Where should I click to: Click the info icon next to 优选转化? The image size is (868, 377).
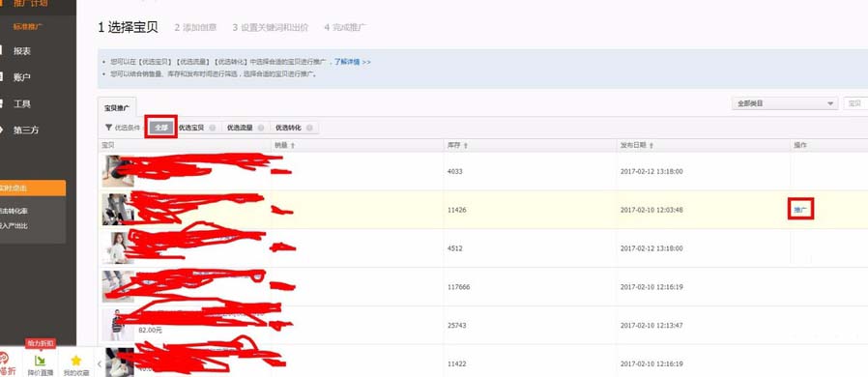pyautogui.click(x=309, y=128)
